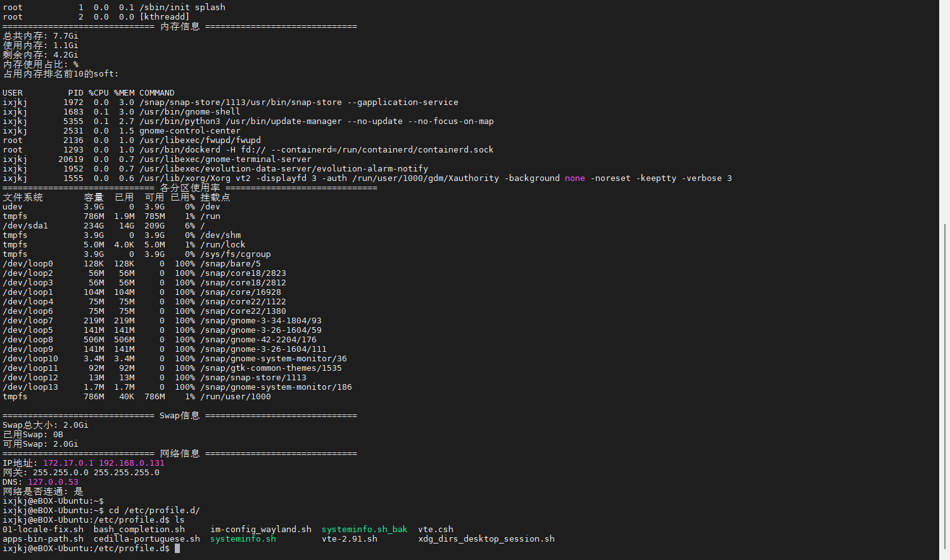Click the Swap信息 section header
Viewport: 950px width, 560px height.
tap(179, 416)
